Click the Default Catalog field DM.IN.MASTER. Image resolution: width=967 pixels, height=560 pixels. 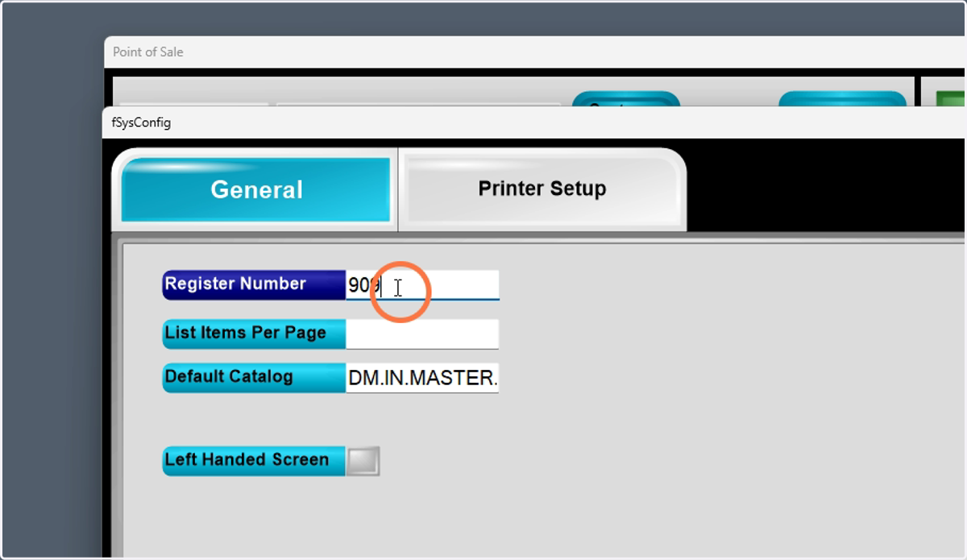tap(422, 378)
